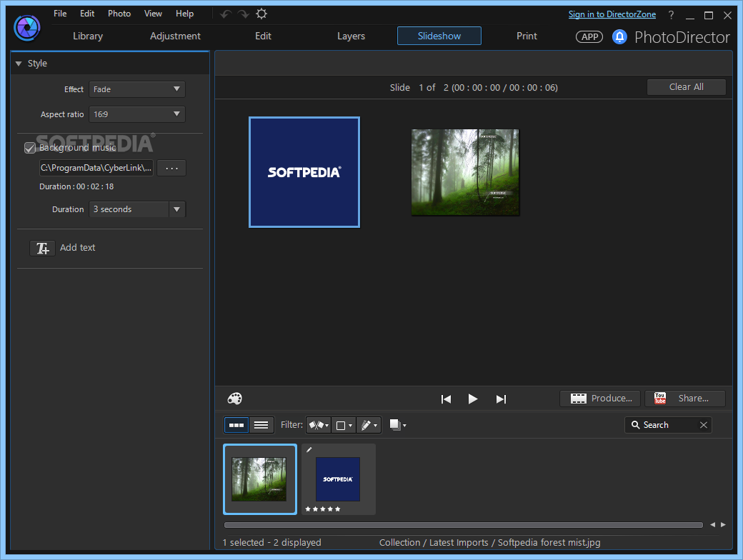Click the Add text label
This screenshot has width=743, height=560.
click(78, 248)
